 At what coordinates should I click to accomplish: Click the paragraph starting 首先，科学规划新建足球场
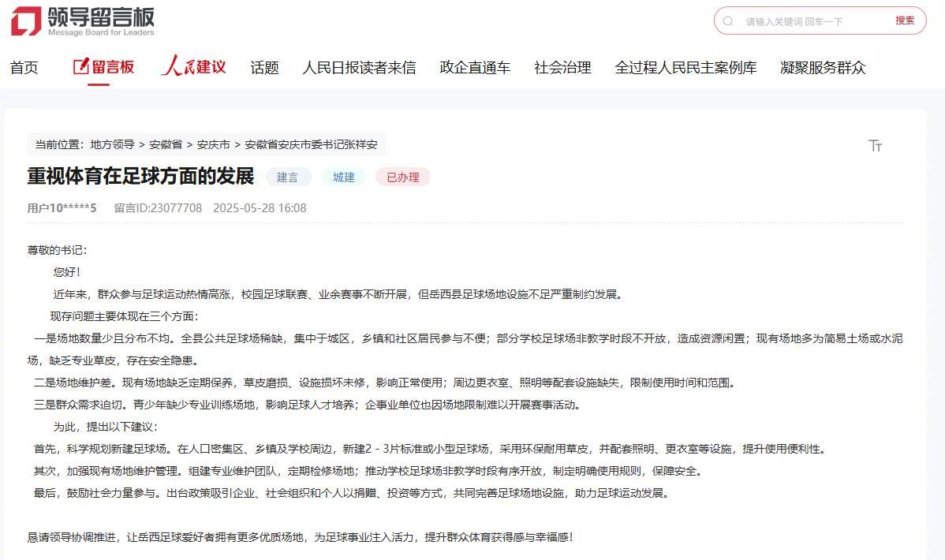[x=431, y=449]
